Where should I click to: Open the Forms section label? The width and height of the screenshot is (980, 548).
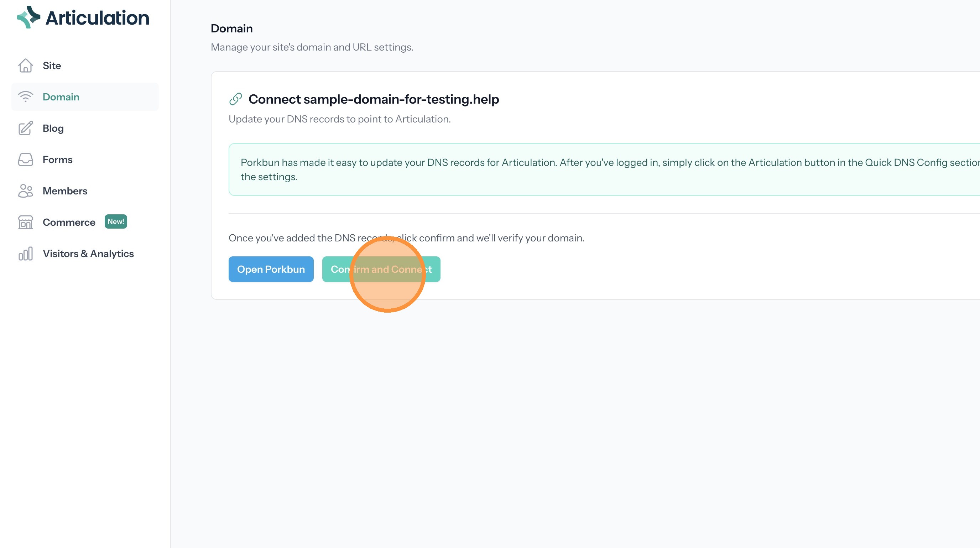tap(57, 159)
